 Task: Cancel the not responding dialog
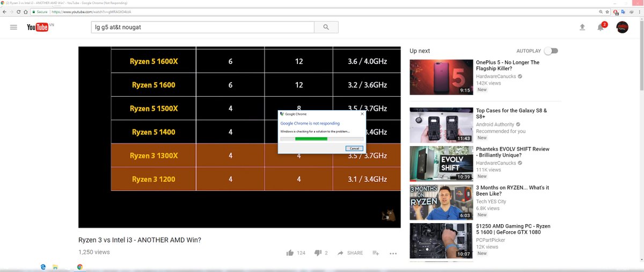[x=354, y=148]
